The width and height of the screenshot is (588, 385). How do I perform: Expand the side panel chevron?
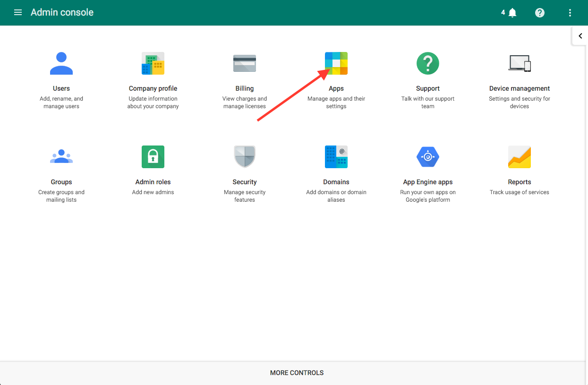580,36
